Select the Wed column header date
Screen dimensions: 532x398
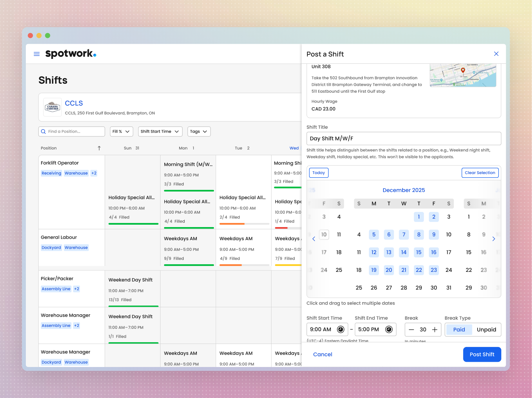point(294,148)
